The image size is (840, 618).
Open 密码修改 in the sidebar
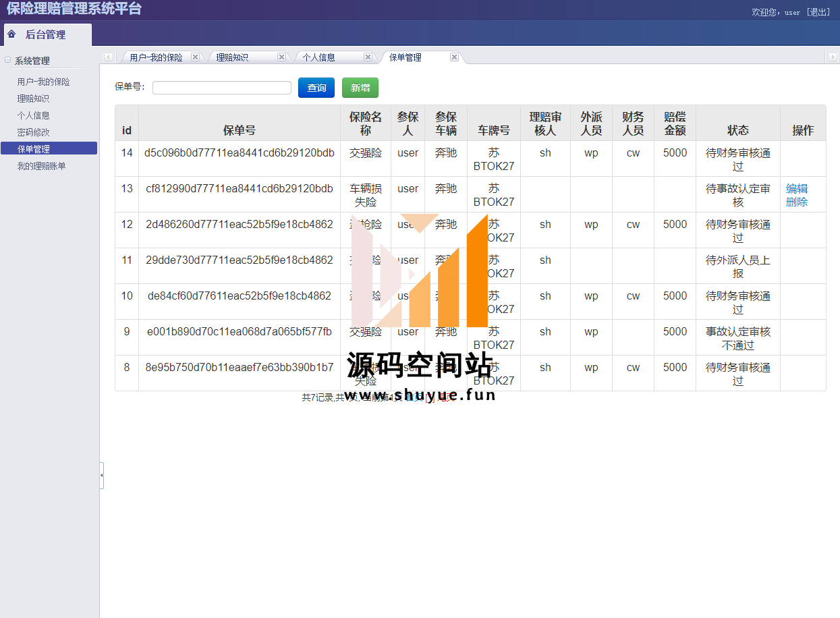(34, 132)
